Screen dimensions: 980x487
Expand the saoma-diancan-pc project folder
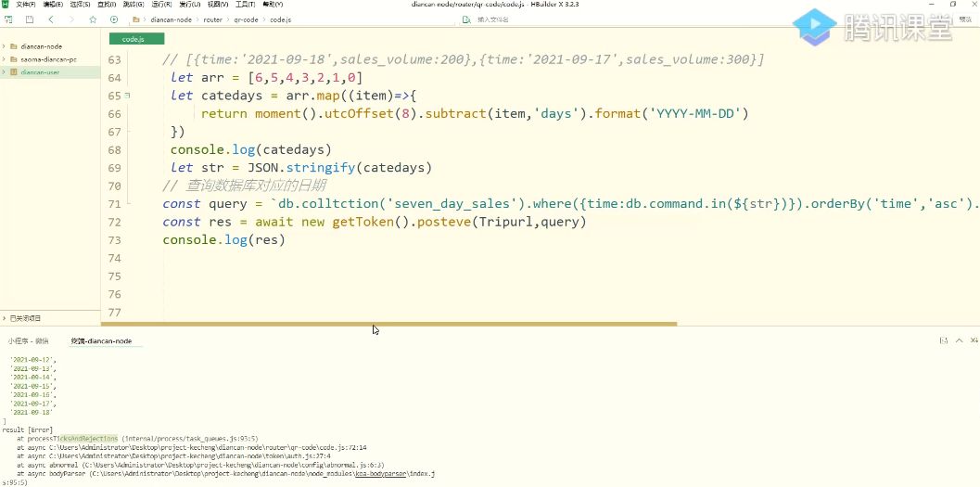[x=5, y=59]
